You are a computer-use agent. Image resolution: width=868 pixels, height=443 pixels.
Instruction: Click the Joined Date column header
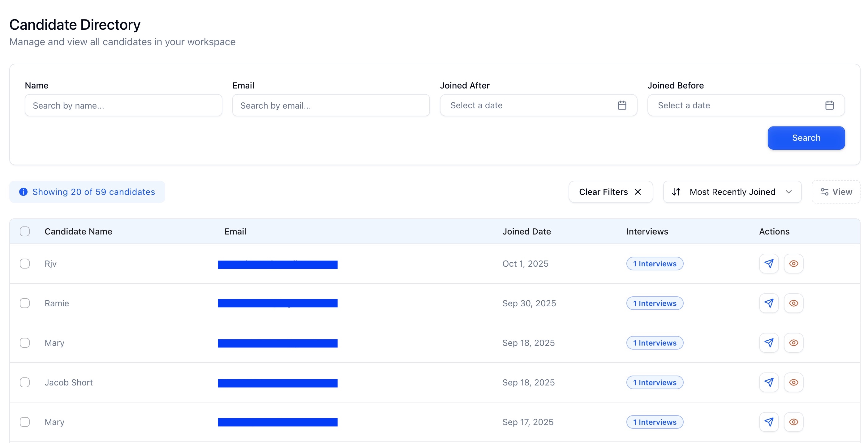[x=526, y=231]
